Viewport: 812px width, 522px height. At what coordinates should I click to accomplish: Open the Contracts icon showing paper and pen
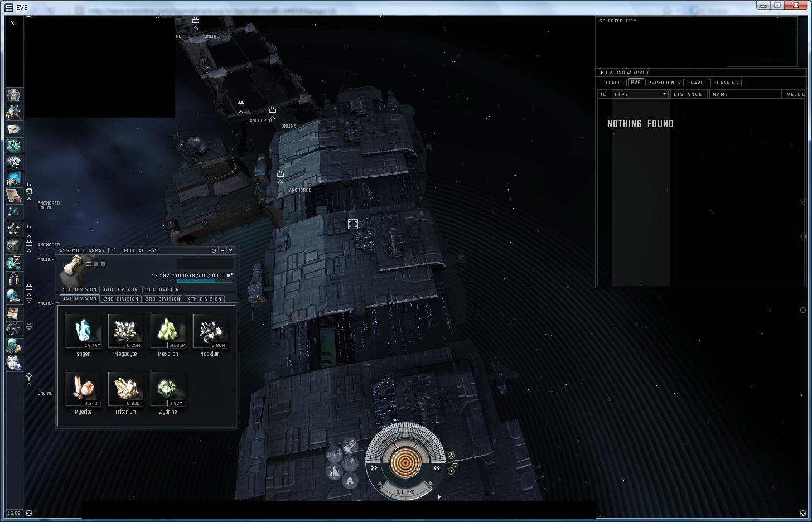14,196
